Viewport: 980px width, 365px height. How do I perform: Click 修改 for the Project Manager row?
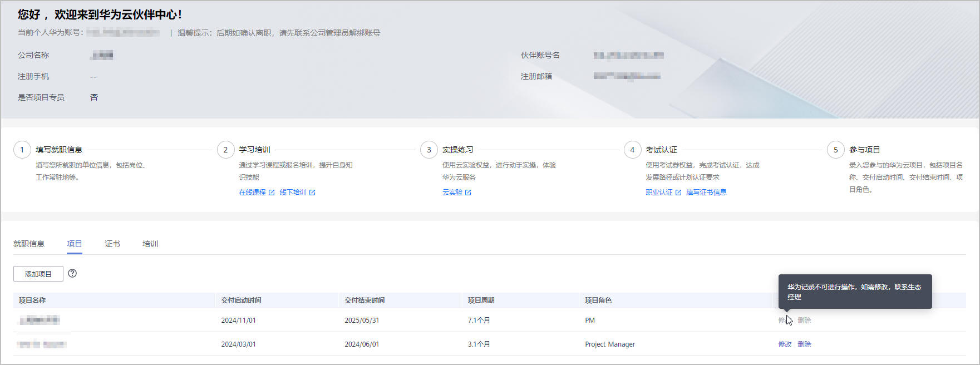(x=785, y=344)
